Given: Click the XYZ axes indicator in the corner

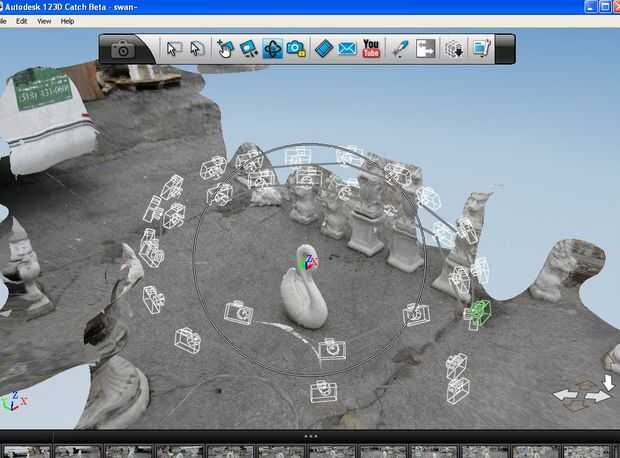Looking at the screenshot, I should tap(14, 401).
